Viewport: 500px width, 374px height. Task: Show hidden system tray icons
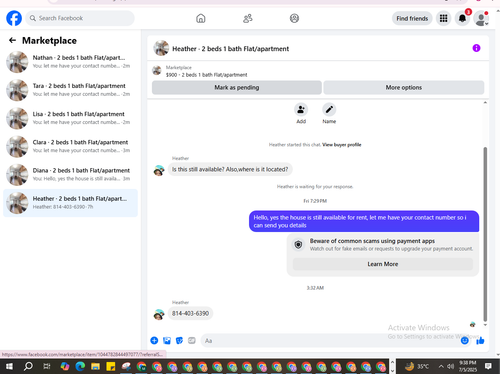[x=441, y=367]
